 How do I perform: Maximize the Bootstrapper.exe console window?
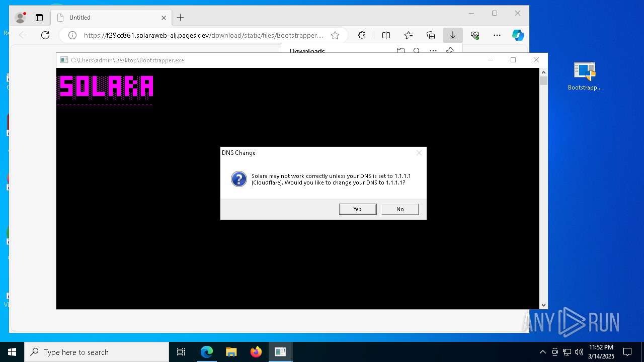513,60
